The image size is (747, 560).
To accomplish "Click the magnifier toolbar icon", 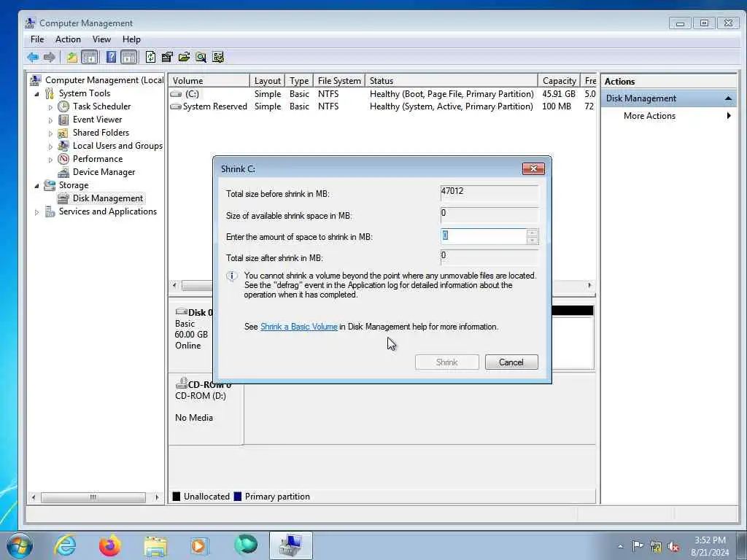I will click(201, 58).
